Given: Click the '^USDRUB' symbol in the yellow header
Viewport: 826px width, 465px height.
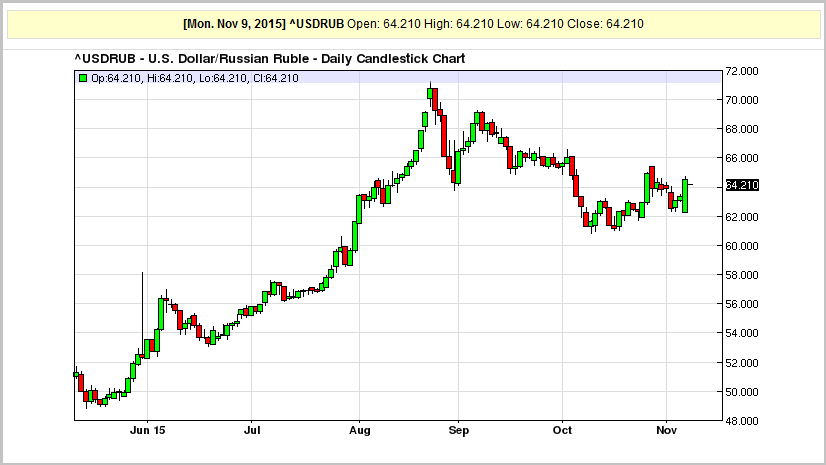Looking at the screenshot, I should [x=317, y=24].
